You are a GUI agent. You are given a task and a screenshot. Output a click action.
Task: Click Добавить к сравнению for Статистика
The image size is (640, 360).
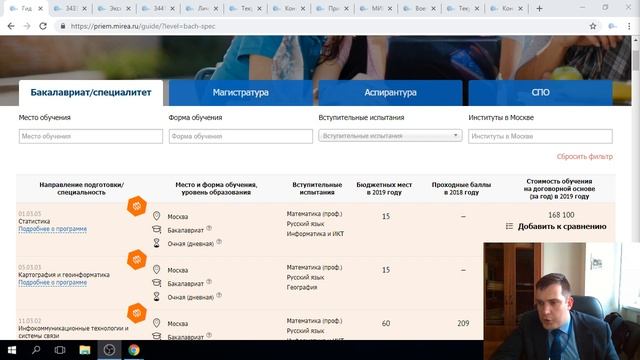pos(562,226)
